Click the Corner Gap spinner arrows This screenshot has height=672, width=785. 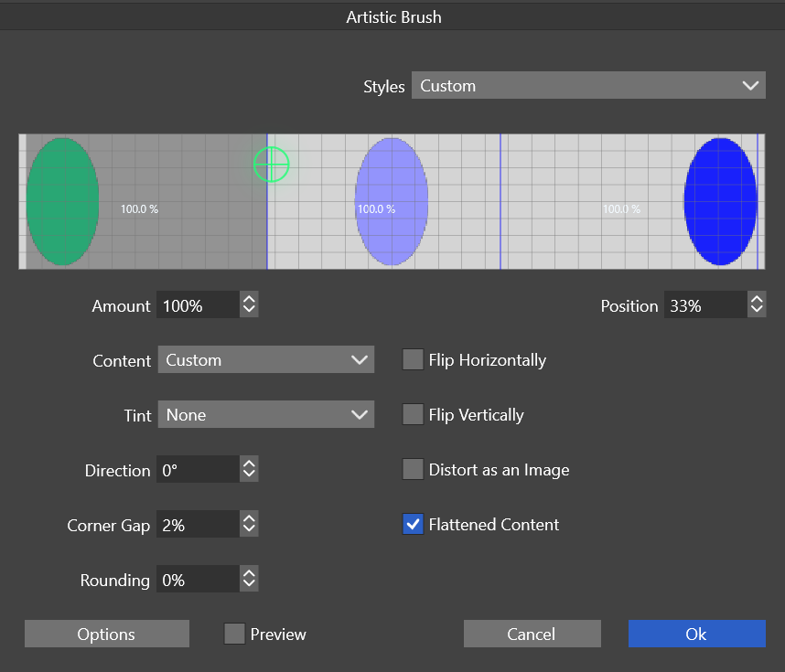(249, 525)
